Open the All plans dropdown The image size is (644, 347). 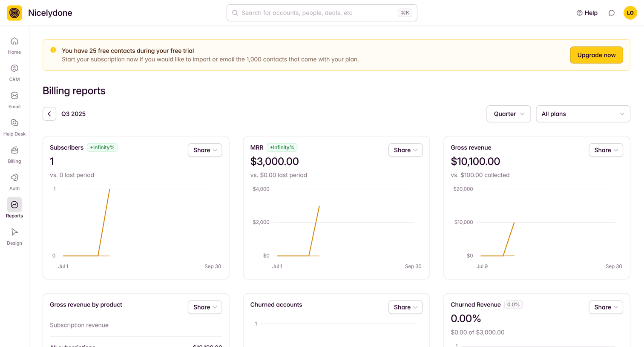(x=583, y=114)
